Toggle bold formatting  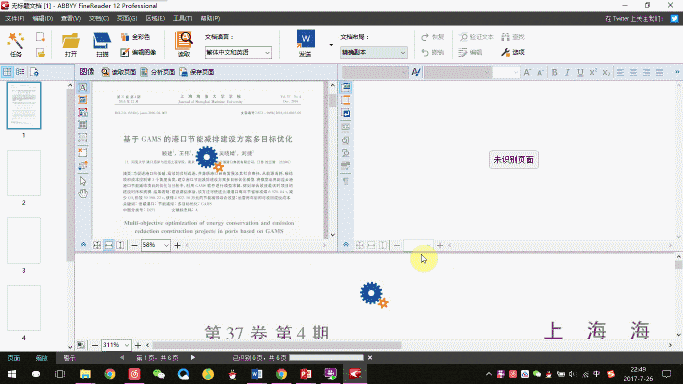pyautogui.click(x=555, y=72)
